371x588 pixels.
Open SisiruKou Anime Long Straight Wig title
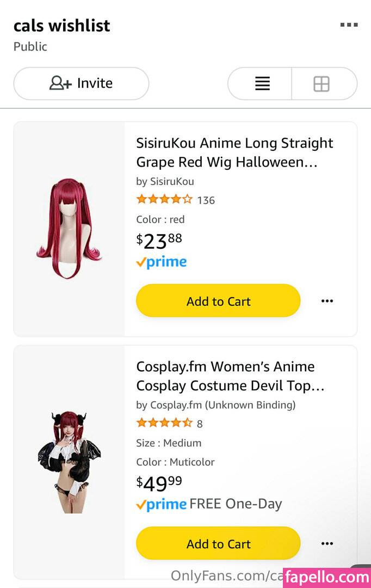[234, 152]
